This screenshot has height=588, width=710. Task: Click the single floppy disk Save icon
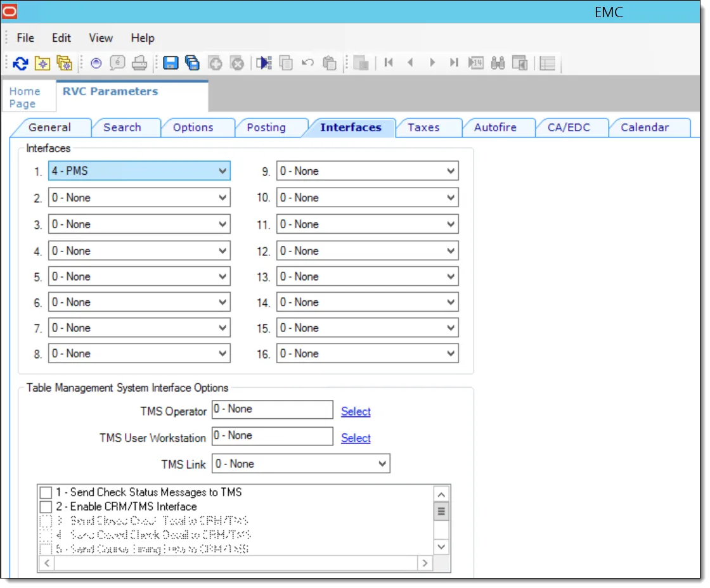click(x=170, y=63)
